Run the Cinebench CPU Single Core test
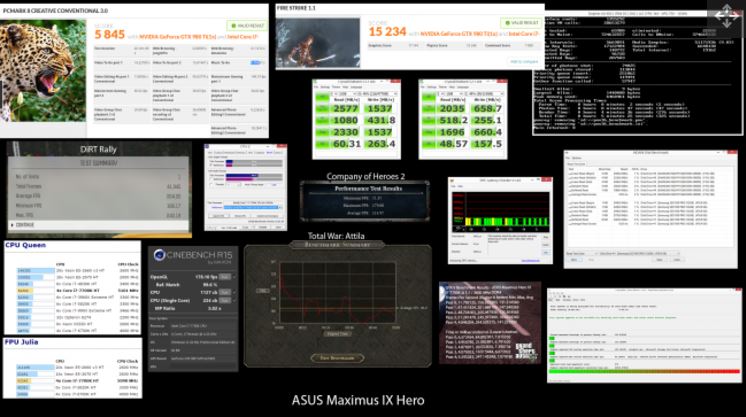Image resolution: width=746 pixels, height=417 pixels. pyautogui.click(x=226, y=300)
